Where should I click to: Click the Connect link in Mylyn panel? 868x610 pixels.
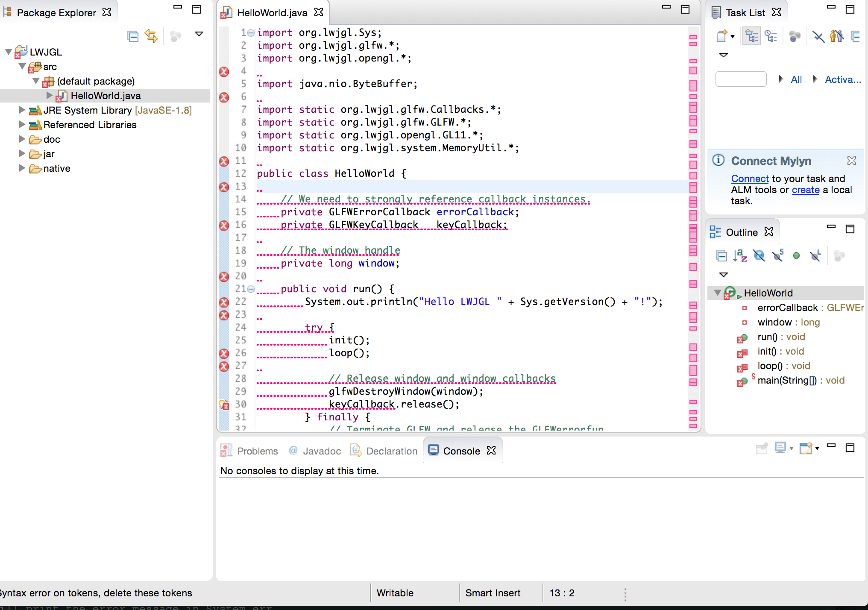750,179
